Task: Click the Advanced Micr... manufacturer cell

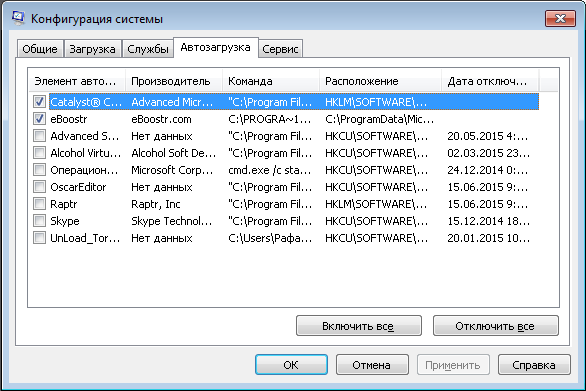Action: tap(172, 102)
